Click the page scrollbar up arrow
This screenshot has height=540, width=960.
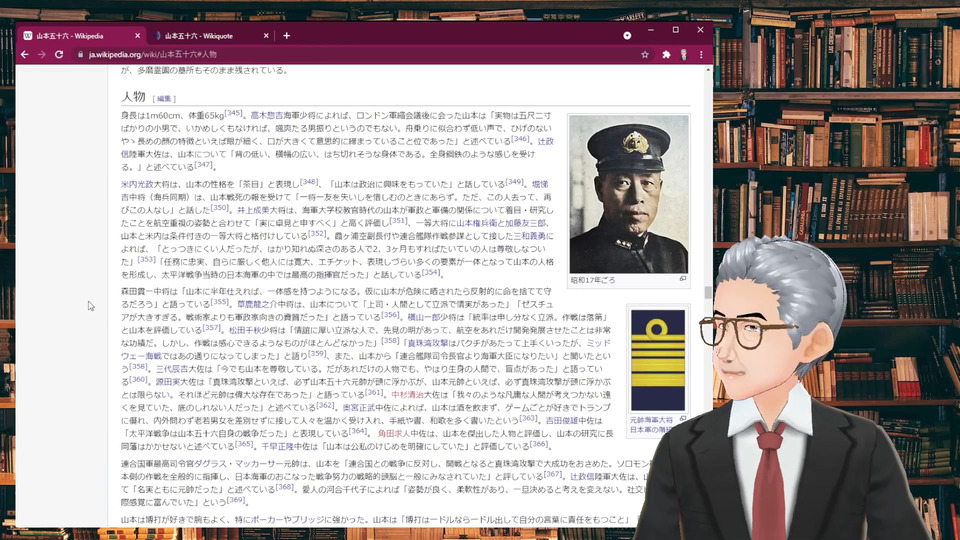[708, 70]
